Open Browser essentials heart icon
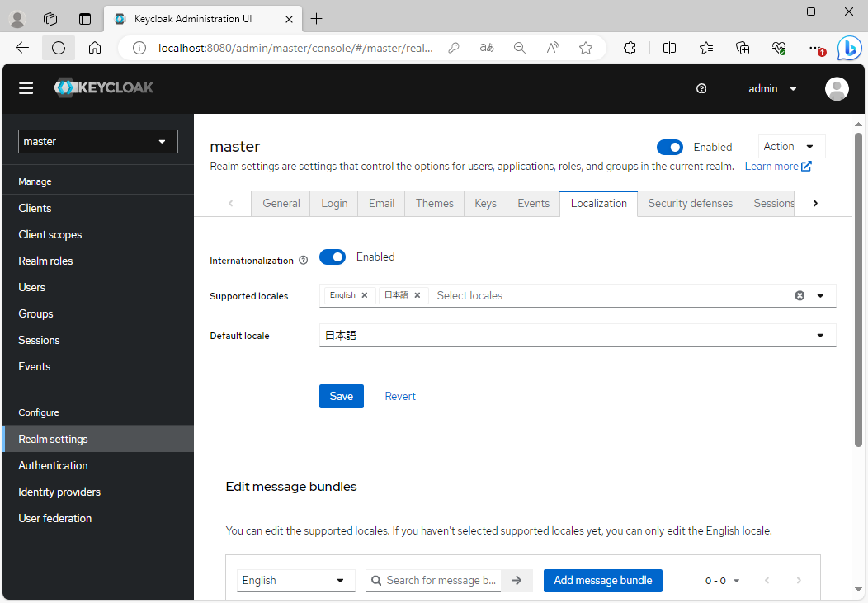The height and width of the screenshot is (603, 868). (779, 48)
